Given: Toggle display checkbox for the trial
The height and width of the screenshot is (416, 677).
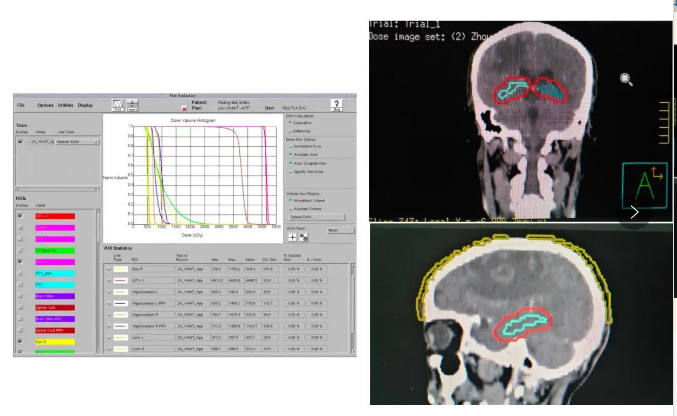Looking at the screenshot, I should (x=20, y=142).
